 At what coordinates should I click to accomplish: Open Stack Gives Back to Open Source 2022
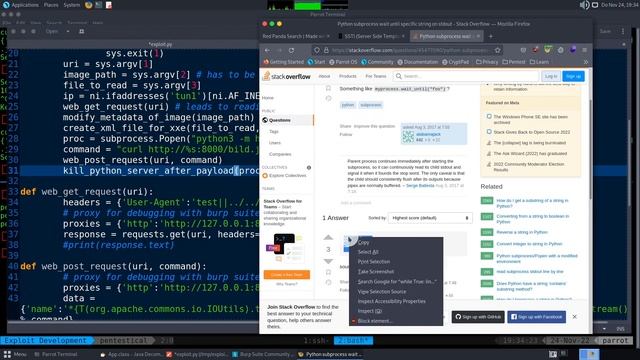531,132
